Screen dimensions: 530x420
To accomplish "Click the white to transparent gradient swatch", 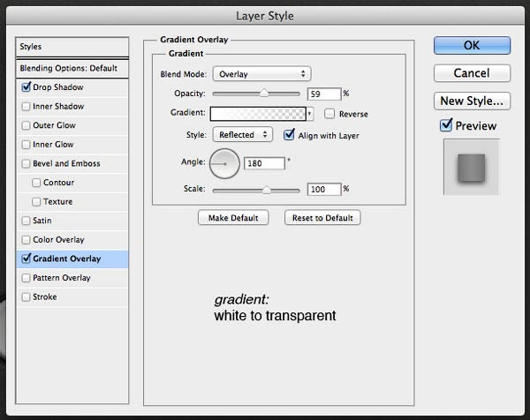I will [x=258, y=114].
